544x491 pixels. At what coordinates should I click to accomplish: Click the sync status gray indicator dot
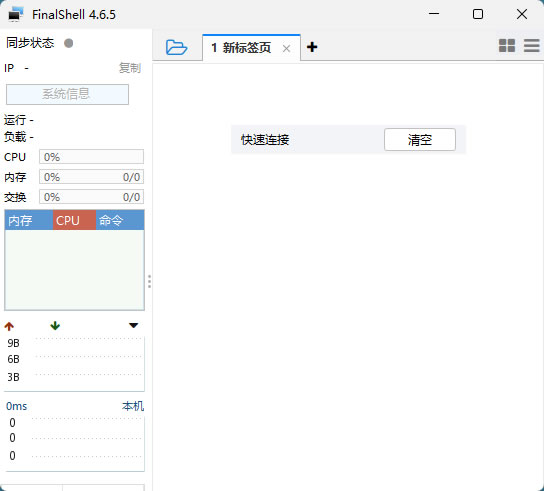click(x=69, y=43)
